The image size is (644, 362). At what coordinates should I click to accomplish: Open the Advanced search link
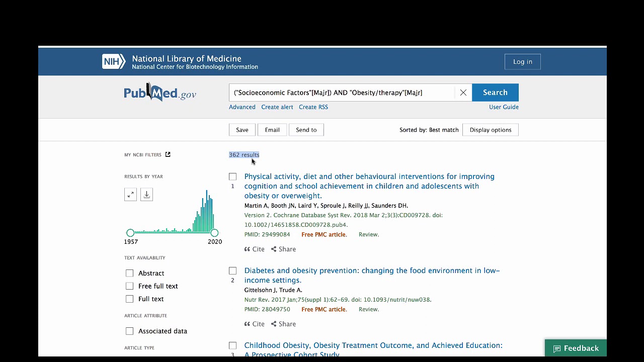pyautogui.click(x=242, y=107)
